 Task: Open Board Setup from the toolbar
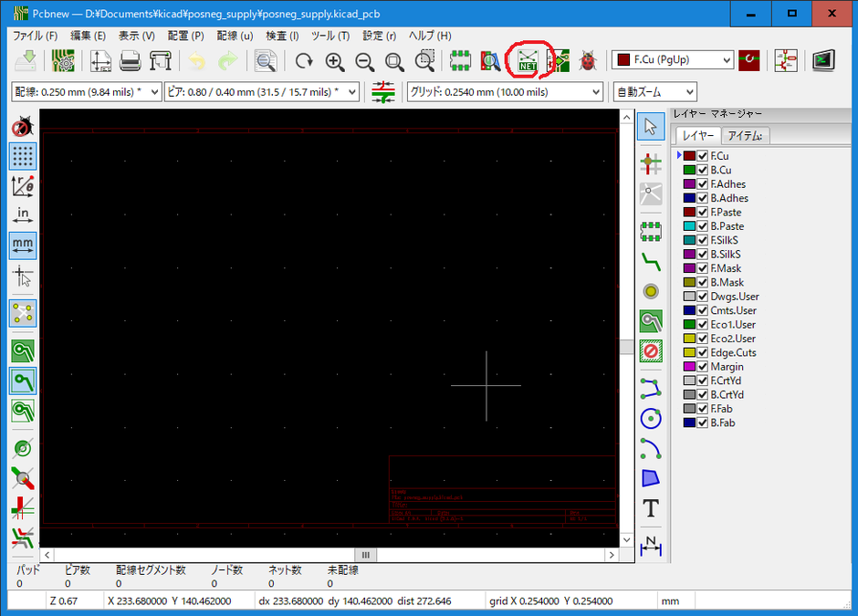tap(63, 61)
